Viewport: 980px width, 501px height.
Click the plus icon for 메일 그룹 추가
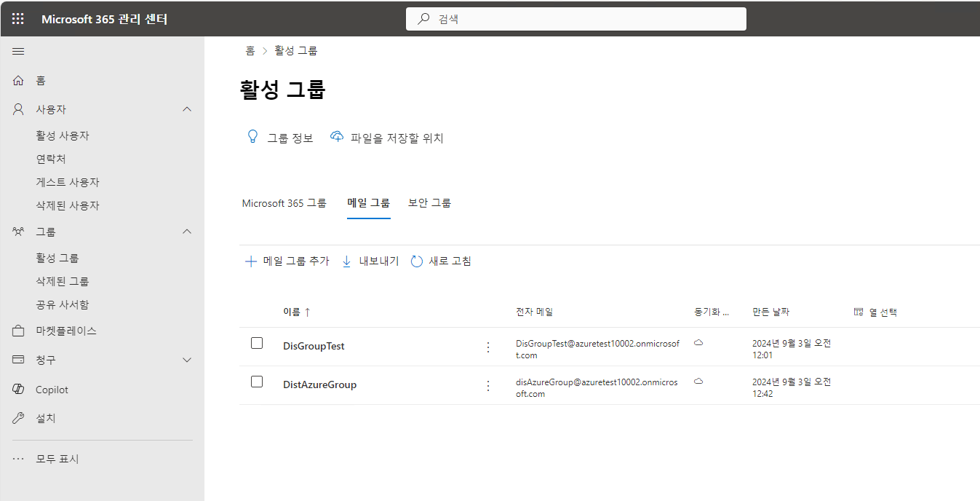pos(250,261)
